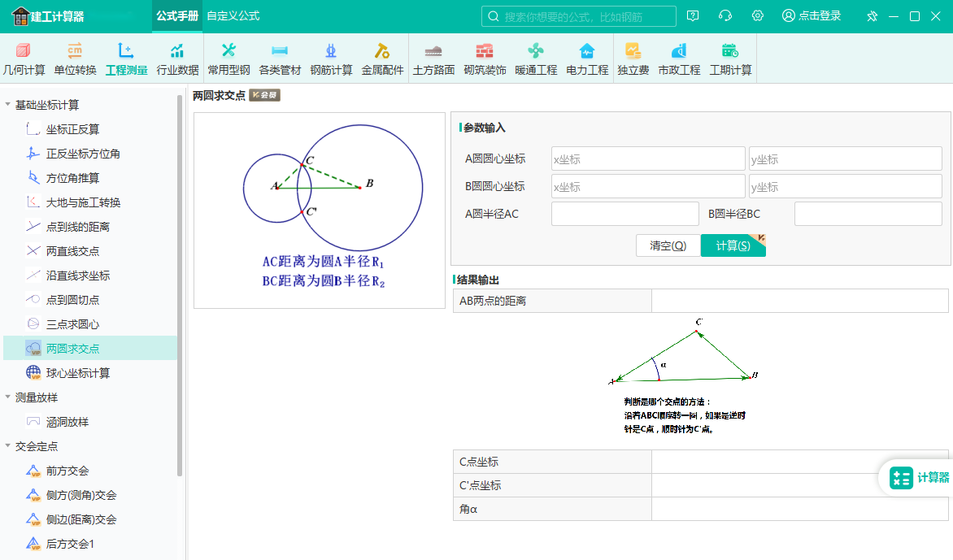Screen dimensions: 953x560
Task: Select the 单位转换 unit conversion icon
Action: (75, 59)
